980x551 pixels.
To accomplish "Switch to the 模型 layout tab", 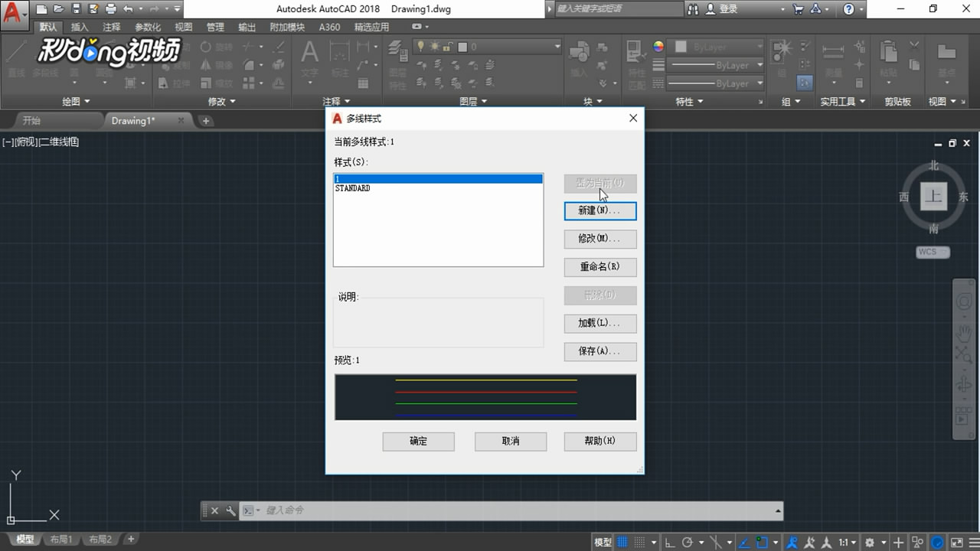I will coord(25,540).
